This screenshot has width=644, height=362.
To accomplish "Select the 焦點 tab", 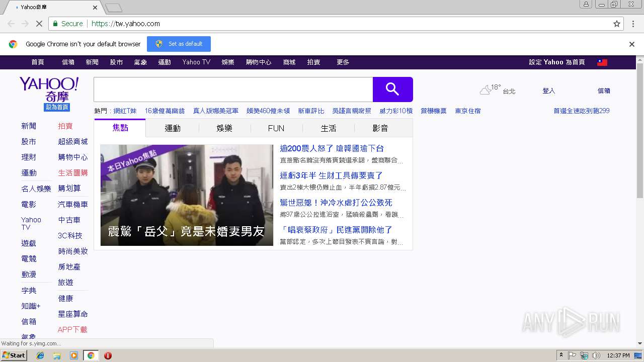I will click(120, 128).
